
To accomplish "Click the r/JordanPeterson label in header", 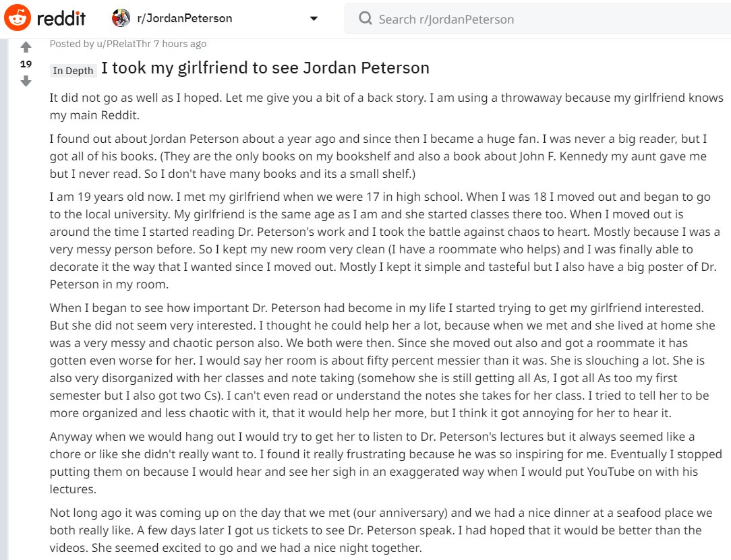I will [185, 18].
